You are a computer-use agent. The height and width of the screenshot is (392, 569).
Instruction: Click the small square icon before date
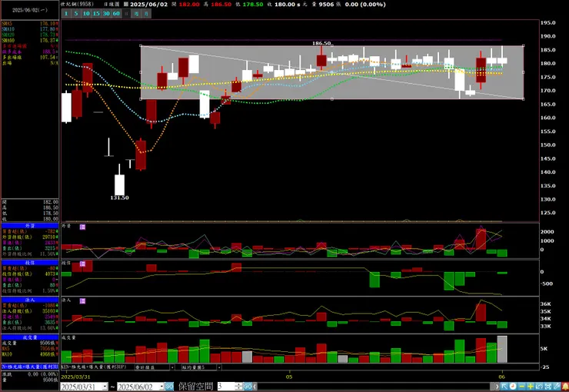coord(126,5)
